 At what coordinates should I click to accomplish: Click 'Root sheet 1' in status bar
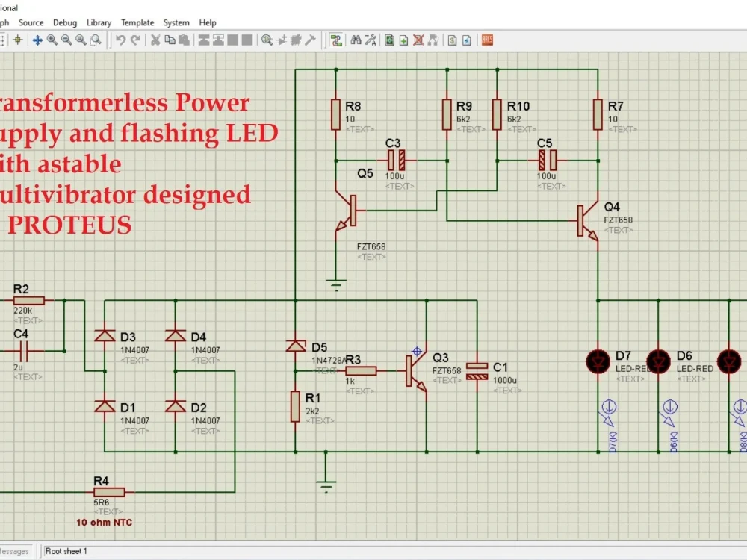click(66, 551)
